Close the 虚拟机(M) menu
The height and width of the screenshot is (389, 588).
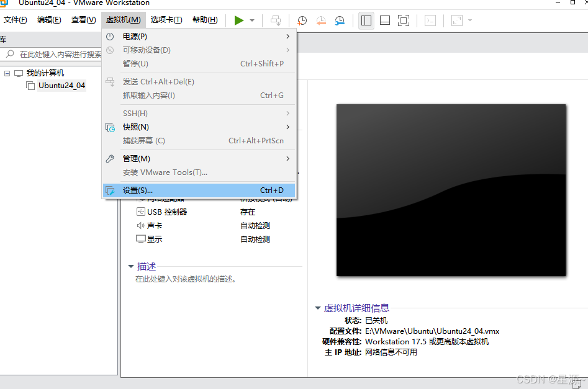click(x=124, y=20)
